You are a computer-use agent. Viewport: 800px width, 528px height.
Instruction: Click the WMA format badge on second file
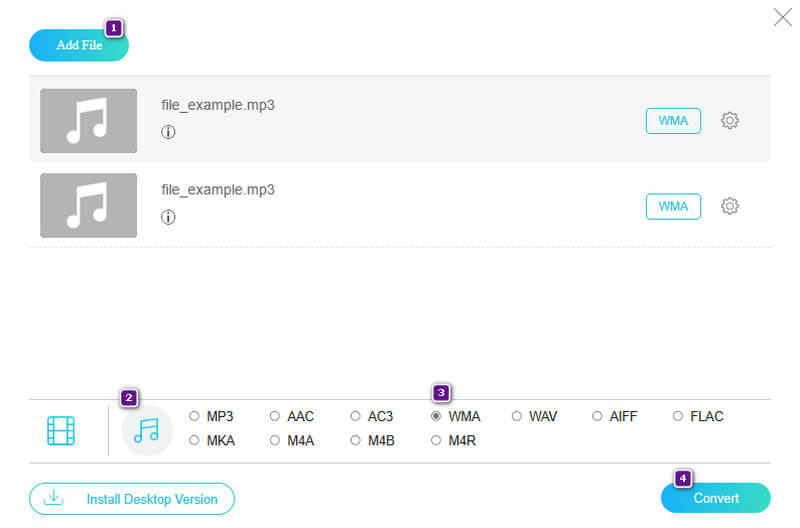tap(673, 206)
